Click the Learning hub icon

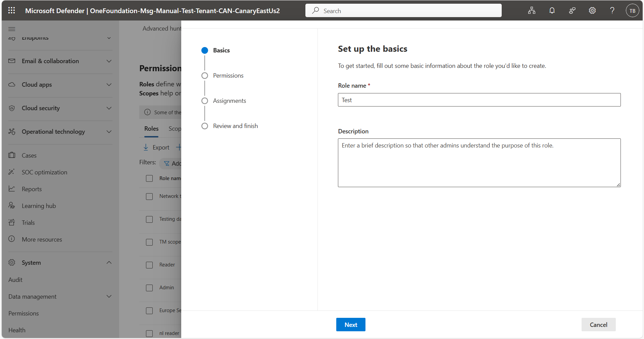12,206
